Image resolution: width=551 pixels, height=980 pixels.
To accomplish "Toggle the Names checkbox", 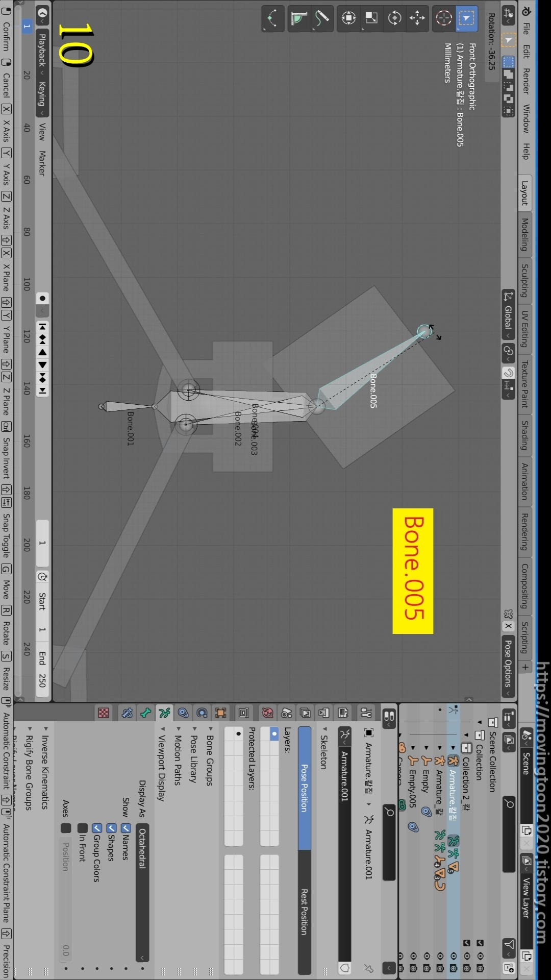I will tap(126, 828).
